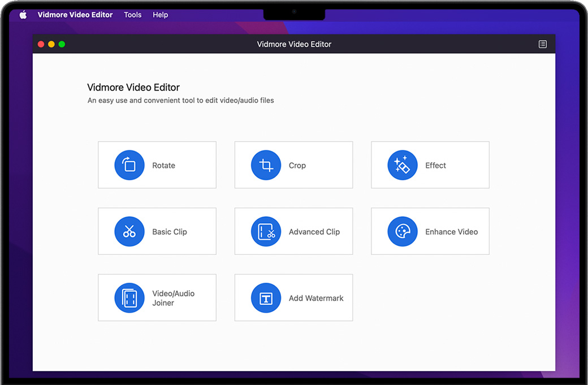
Task: Open the Tools menu
Action: 133,15
